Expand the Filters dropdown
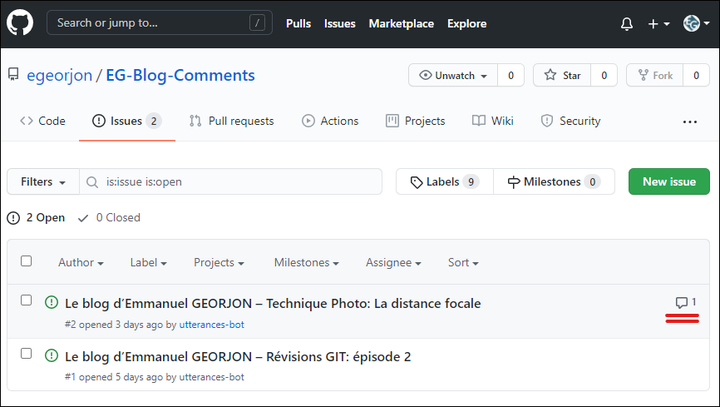 pos(43,182)
